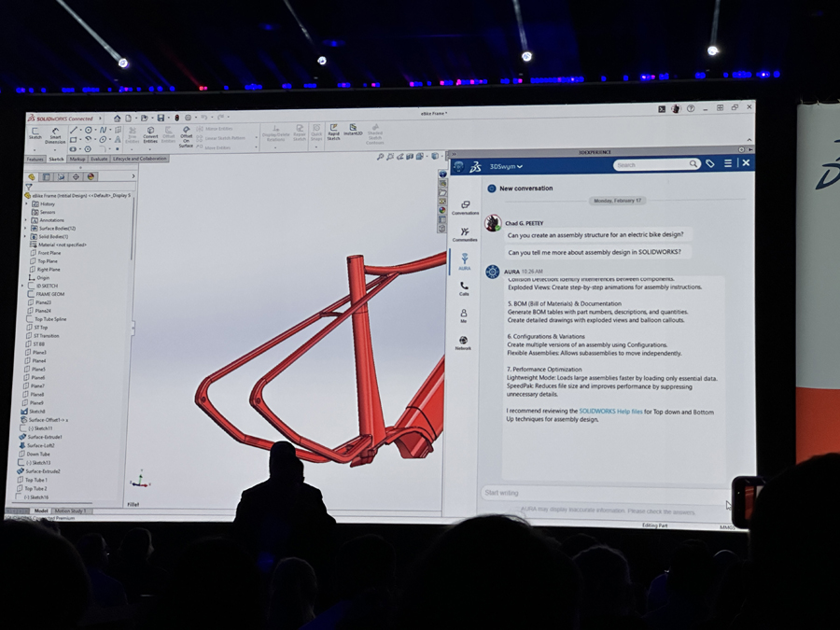Start a New conversation
840x630 pixels.
[525, 189]
